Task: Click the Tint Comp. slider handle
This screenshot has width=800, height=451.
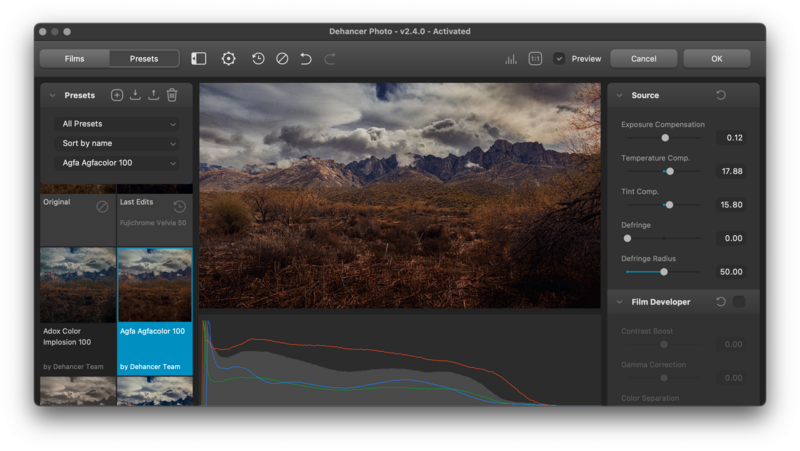Action: click(669, 205)
